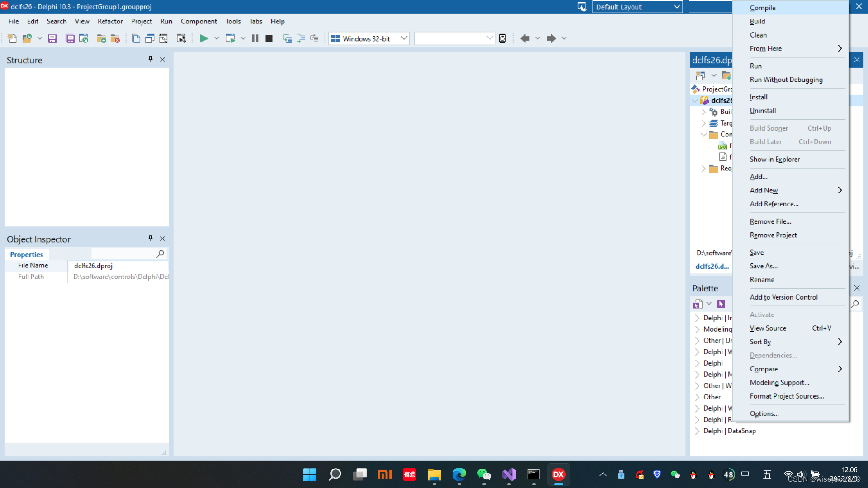This screenshot has width=868, height=488.
Task: Choose Add to Version Control
Action: point(791,297)
